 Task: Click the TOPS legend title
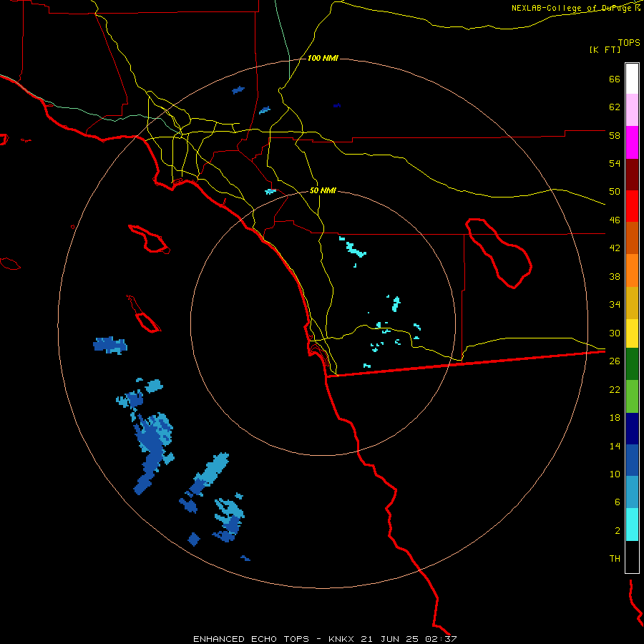click(629, 42)
